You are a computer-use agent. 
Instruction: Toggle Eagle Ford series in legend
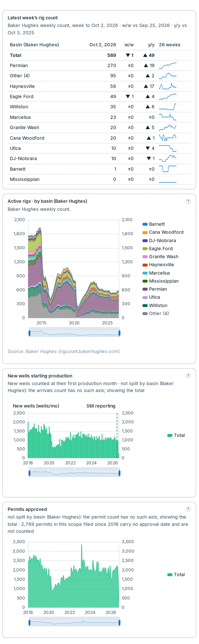(x=157, y=249)
